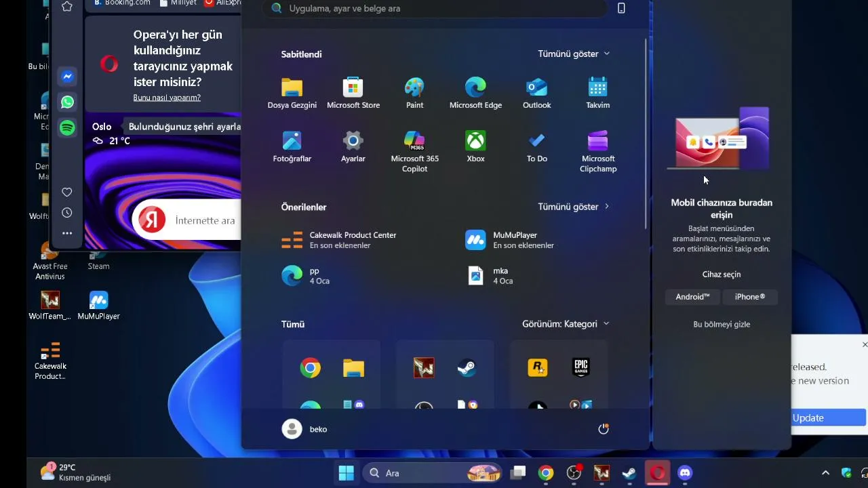Open Cakewalk Product Center desktop shortcut
Screen dimensions: 868x488
(x=50, y=361)
